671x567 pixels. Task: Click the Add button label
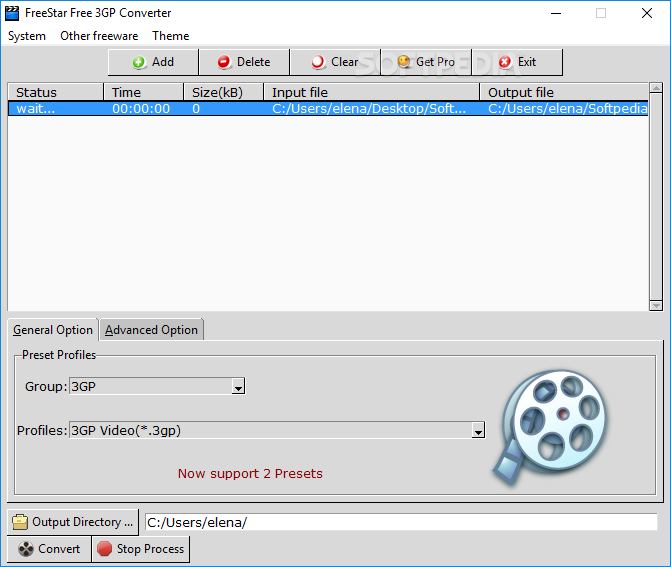tap(163, 62)
